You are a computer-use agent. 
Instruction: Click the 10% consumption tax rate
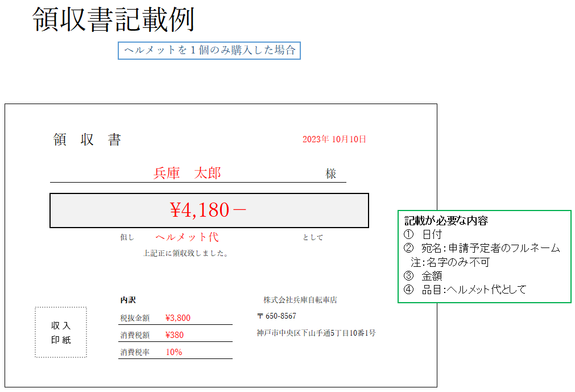coord(174,352)
